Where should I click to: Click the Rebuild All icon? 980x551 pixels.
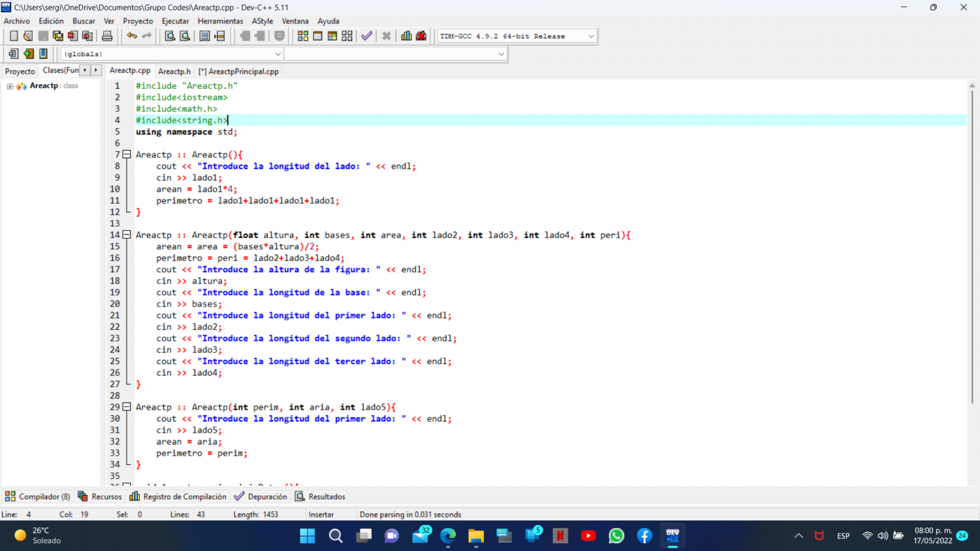347,36
